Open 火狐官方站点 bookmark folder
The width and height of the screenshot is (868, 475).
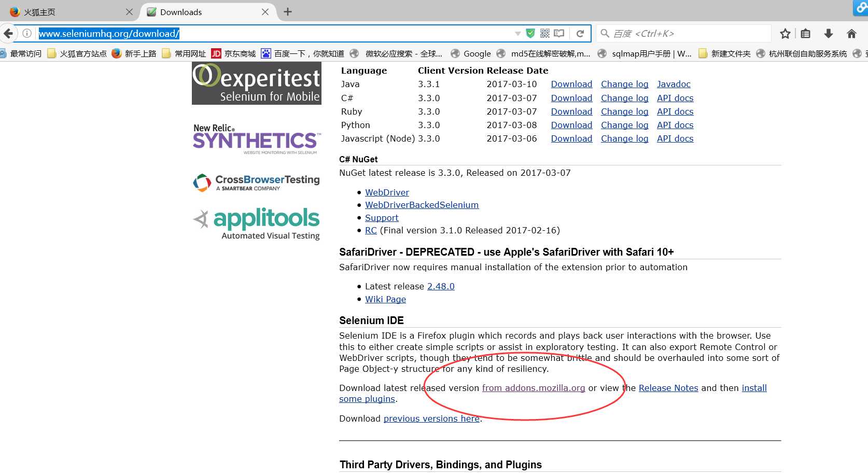click(x=77, y=53)
